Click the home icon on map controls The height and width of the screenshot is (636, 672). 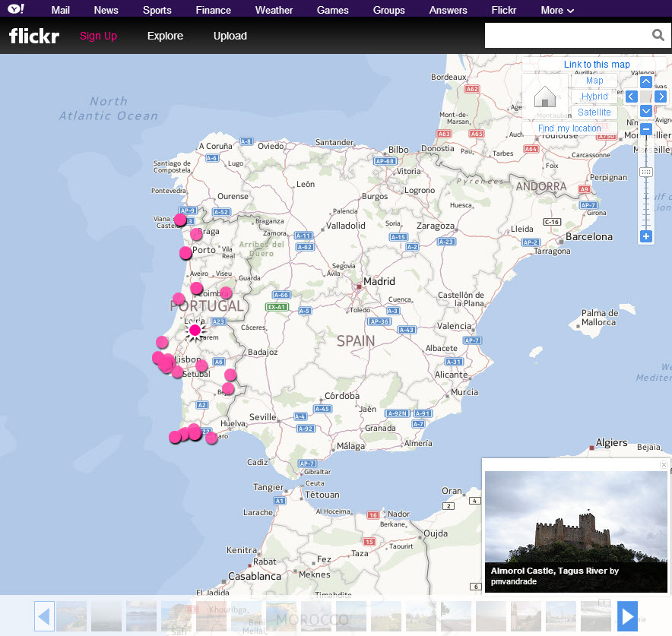click(x=545, y=97)
